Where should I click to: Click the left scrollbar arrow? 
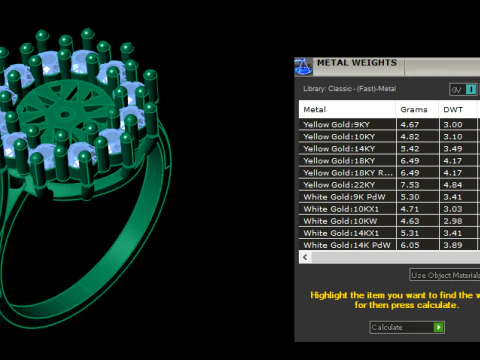[305, 257]
